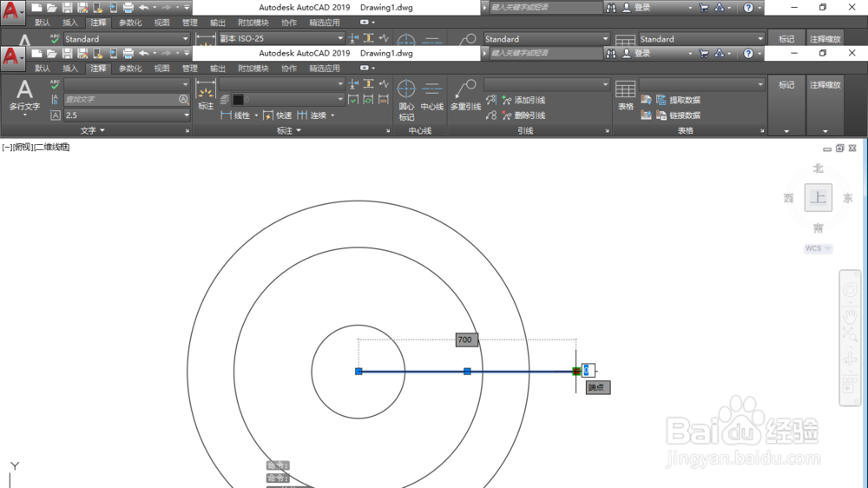868x488 pixels.
Task: Click the Plot printer icon in front window toolbar
Action: pos(128,53)
